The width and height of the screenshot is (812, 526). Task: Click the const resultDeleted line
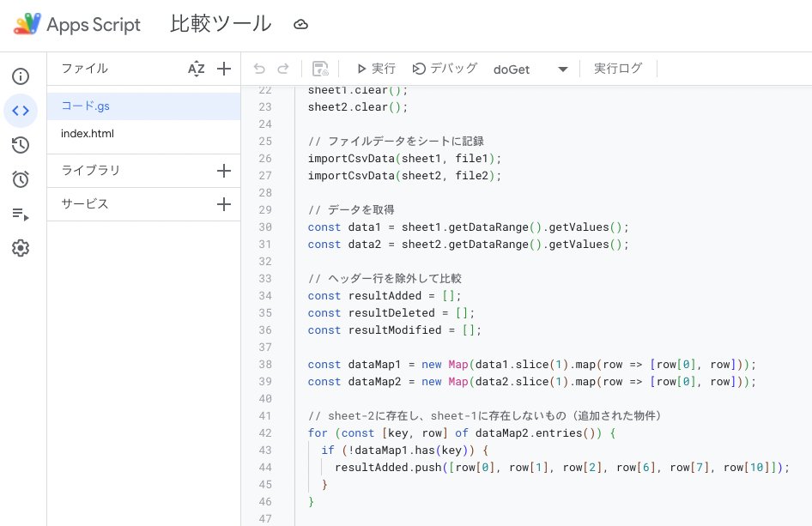coord(391,312)
